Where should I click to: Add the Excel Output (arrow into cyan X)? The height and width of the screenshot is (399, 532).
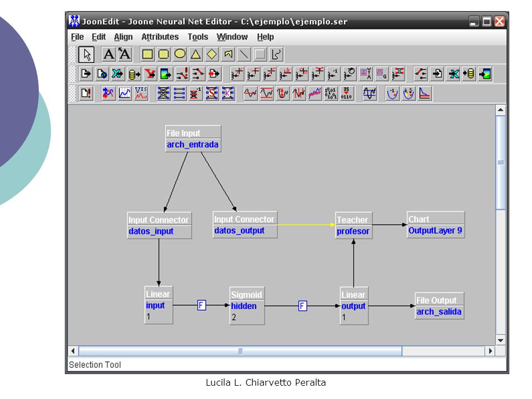[x=454, y=74]
